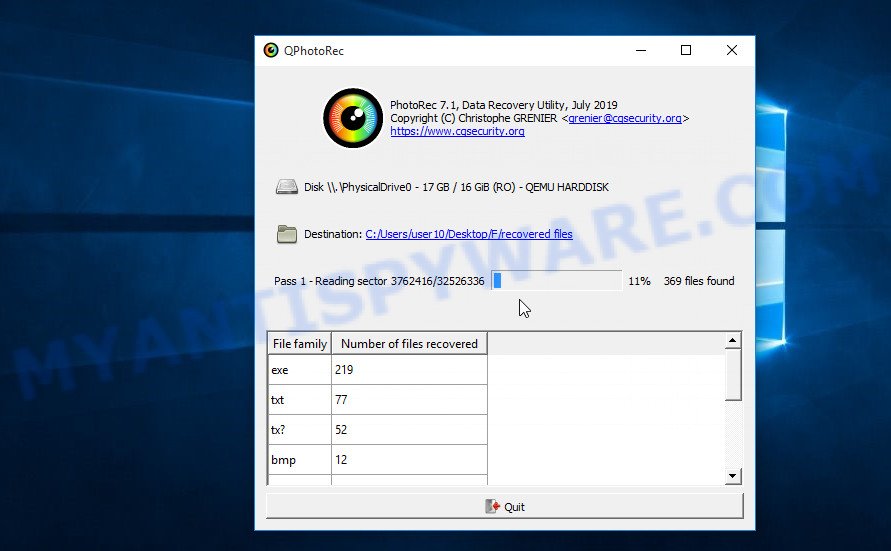The image size is (891, 551).
Task: Minimize the QPhotoRec window
Action: pyautogui.click(x=641, y=51)
